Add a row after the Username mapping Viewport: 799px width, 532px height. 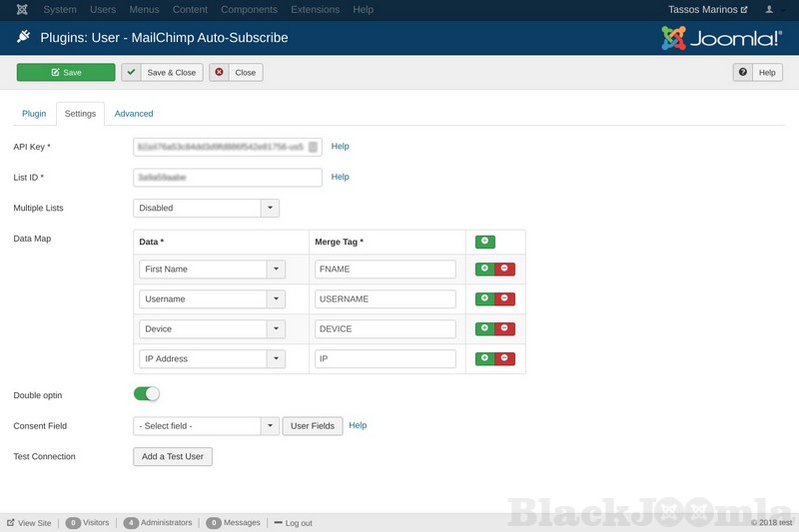(x=485, y=299)
